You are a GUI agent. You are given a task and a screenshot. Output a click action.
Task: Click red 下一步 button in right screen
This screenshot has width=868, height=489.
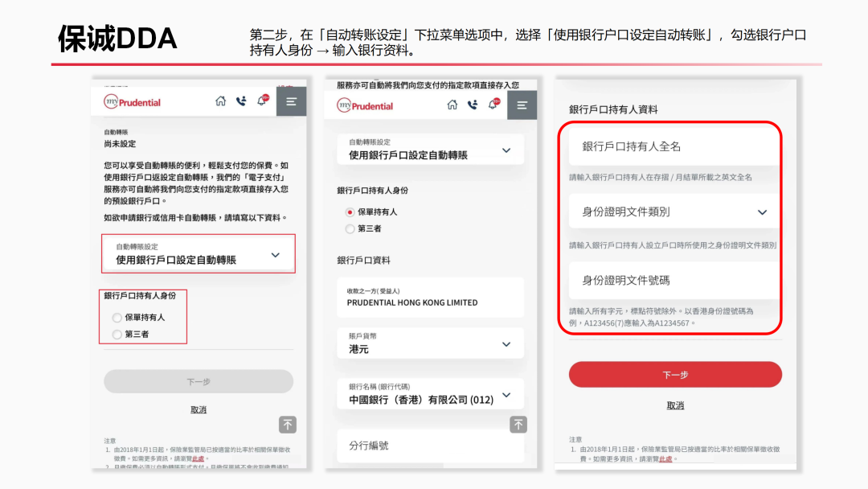click(675, 375)
